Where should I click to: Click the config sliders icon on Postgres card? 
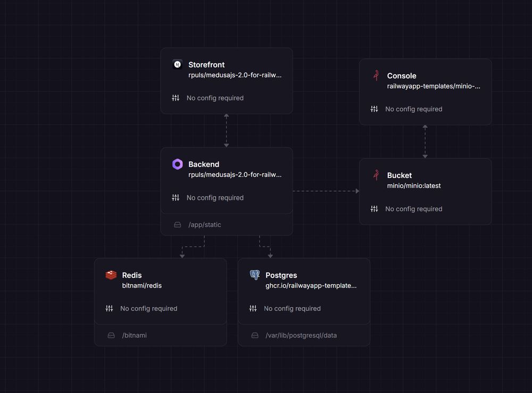[x=253, y=308]
